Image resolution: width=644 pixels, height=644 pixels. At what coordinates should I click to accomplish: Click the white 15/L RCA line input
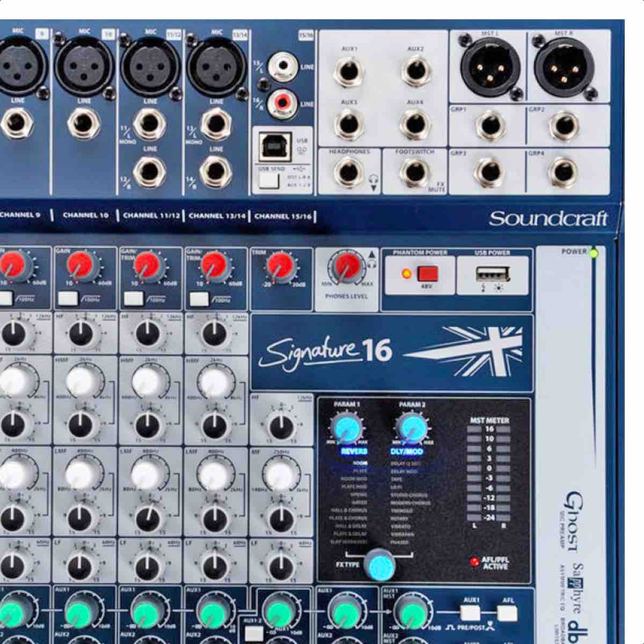pyautogui.click(x=283, y=66)
